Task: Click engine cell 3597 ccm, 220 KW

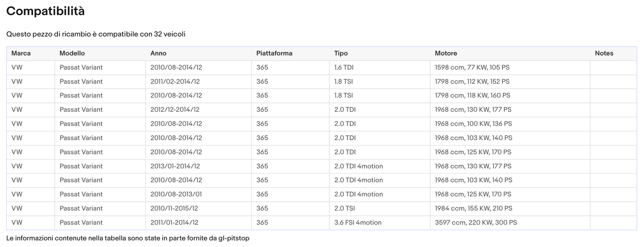Action: (x=476, y=223)
